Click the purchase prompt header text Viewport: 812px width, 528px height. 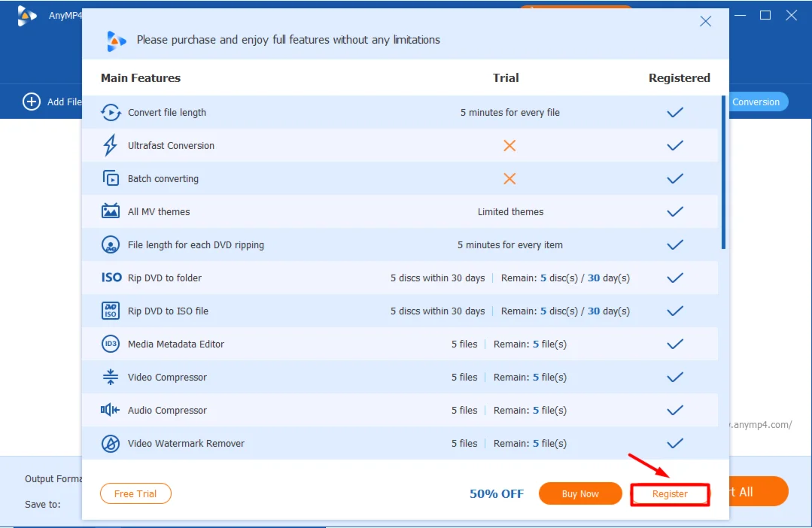pyautogui.click(x=288, y=40)
